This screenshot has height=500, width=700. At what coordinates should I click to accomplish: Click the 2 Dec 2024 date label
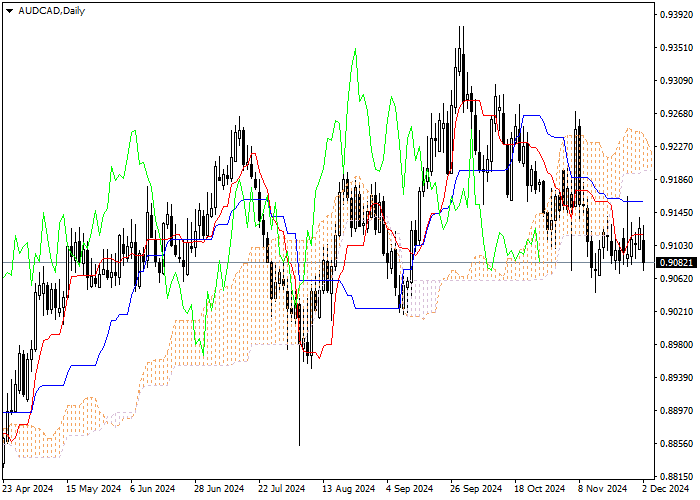pyautogui.click(x=666, y=489)
